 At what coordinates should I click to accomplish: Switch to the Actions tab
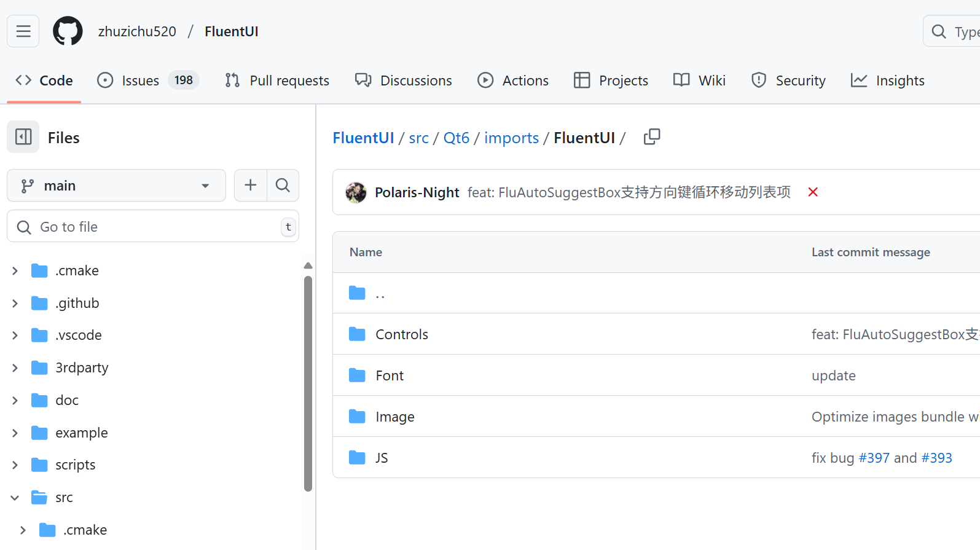click(513, 81)
